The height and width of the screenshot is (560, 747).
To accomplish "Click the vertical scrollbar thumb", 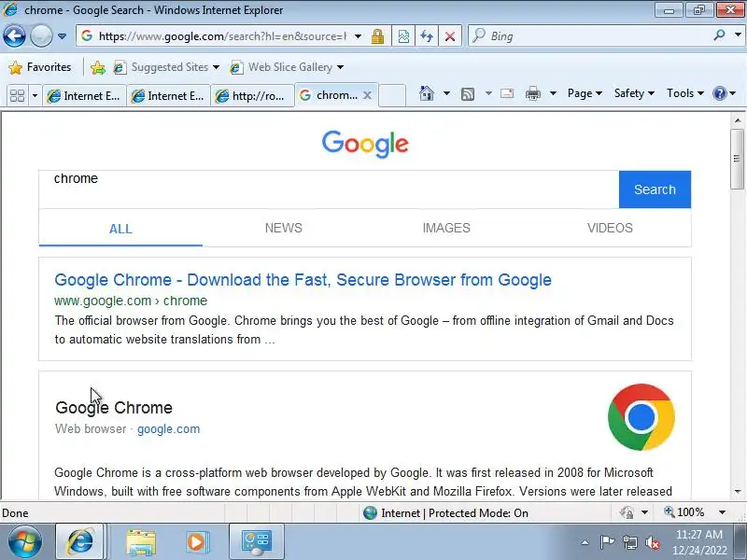I will pos(738,159).
